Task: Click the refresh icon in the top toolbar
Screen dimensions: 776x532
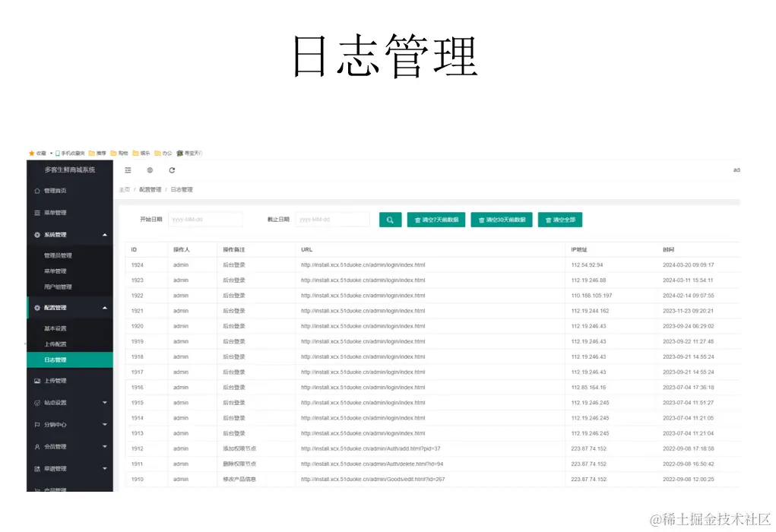Action: (x=173, y=170)
